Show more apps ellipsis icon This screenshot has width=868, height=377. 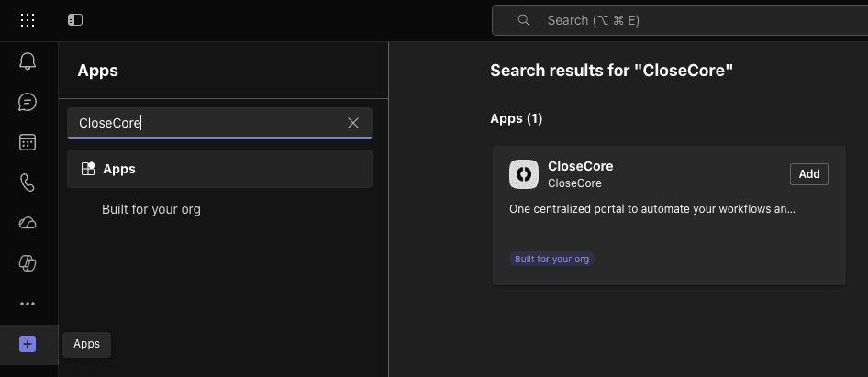click(x=28, y=304)
